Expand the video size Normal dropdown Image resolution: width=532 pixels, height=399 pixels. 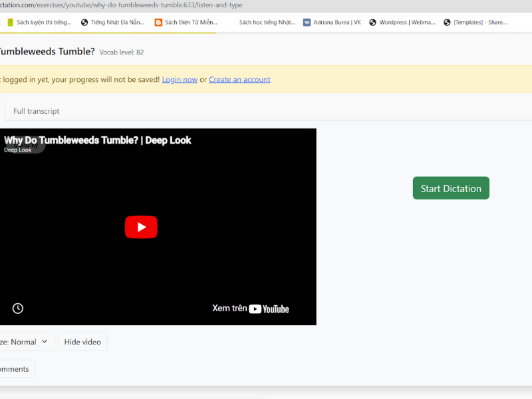(x=25, y=342)
